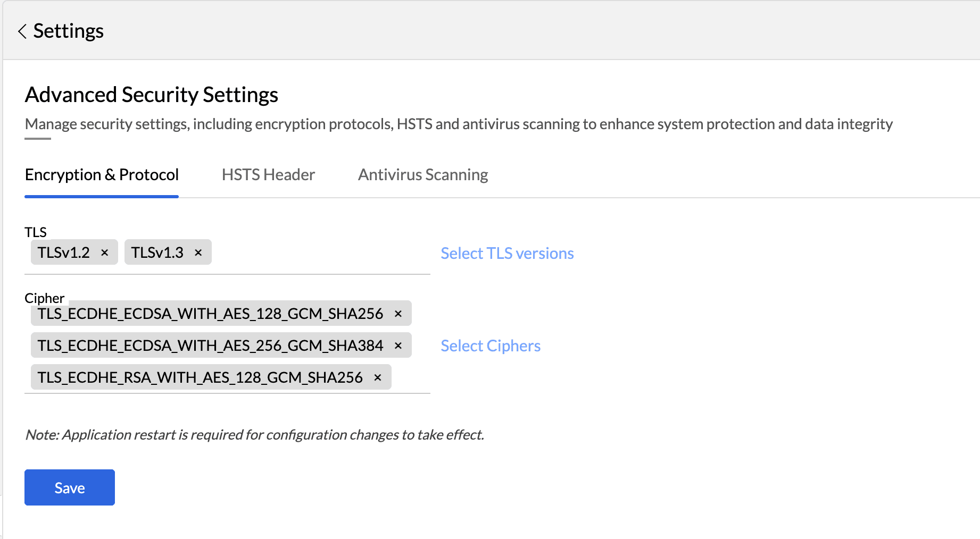The height and width of the screenshot is (539, 980).
Task: Click the Select TLS versions link
Action: click(x=507, y=254)
